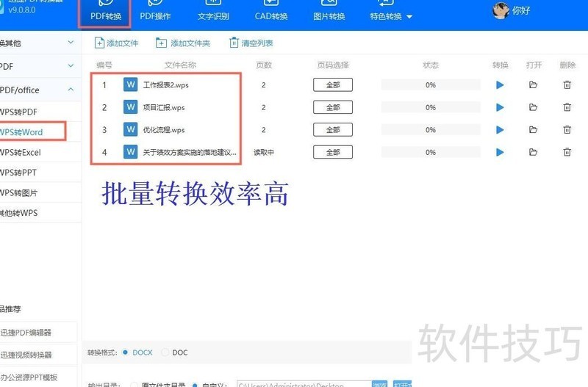Delete 工作报表2.wps with trash icon

click(x=567, y=84)
